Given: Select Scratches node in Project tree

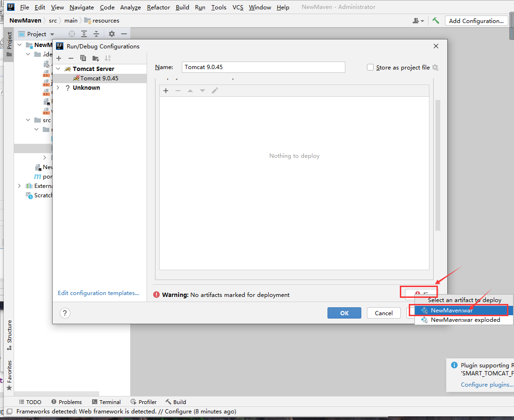Looking at the screenshot, I should 39,195.
